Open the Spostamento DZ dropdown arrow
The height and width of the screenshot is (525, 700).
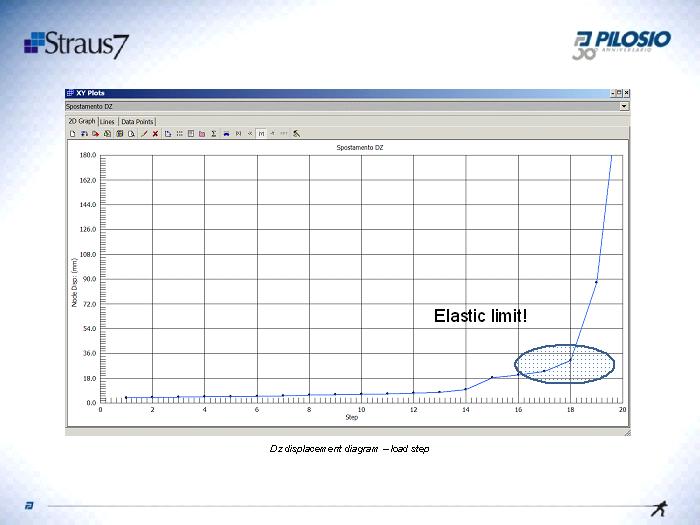coord(624,105)
